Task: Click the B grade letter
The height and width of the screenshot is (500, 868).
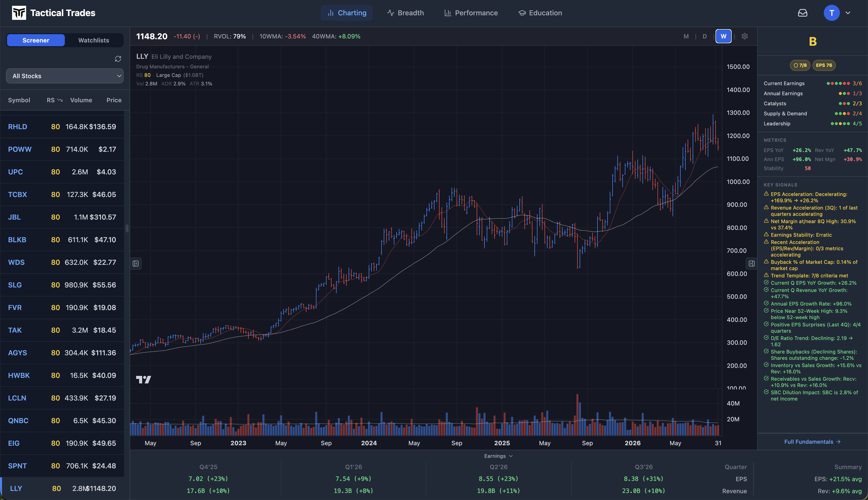Action: [x=813, y=42]
